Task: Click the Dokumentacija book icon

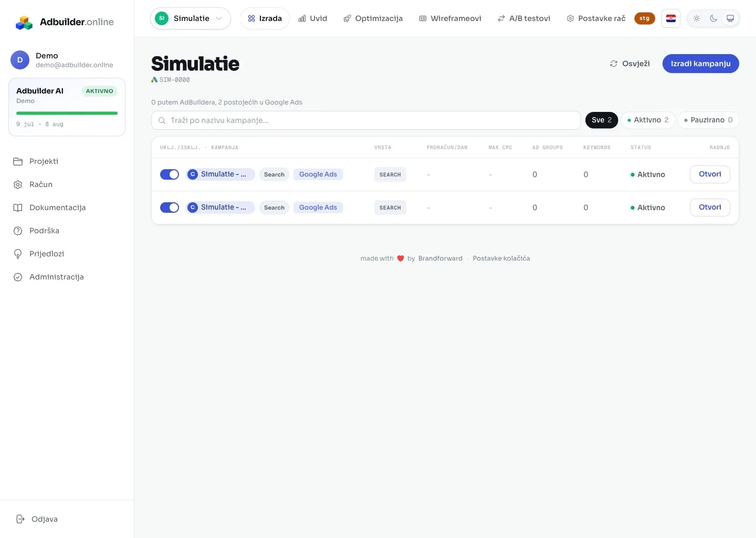Action: 18,208
